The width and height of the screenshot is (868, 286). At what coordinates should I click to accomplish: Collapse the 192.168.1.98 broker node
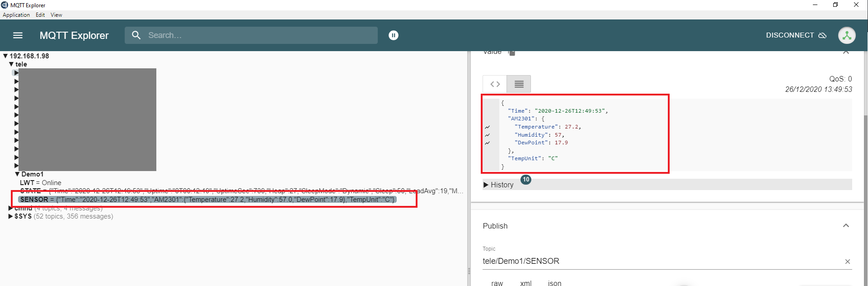coord(5,56)
